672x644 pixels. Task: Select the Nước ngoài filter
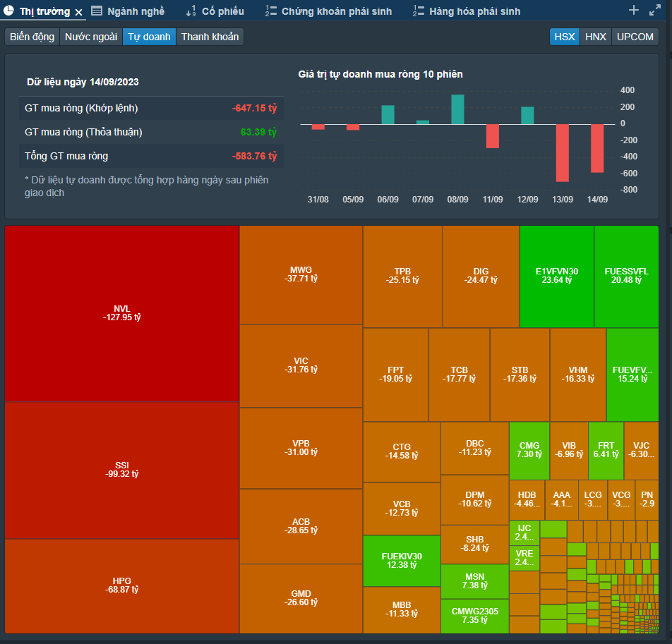click(91, 37)
